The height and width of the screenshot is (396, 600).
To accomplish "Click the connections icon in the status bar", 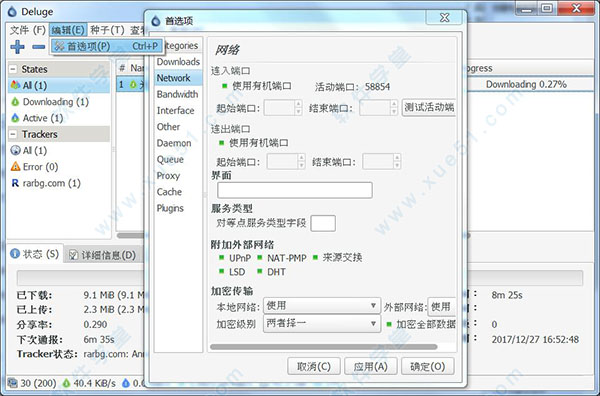I will (12, 383).
